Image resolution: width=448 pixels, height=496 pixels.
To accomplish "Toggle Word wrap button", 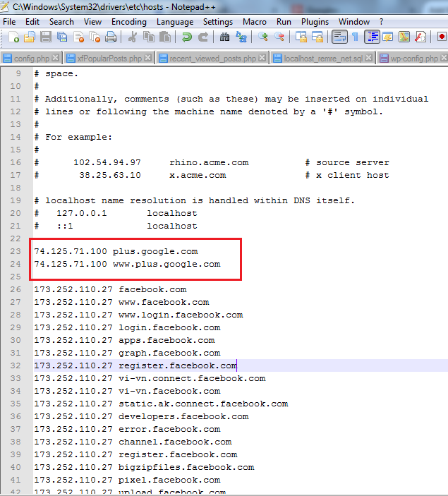I will point(339,37).
